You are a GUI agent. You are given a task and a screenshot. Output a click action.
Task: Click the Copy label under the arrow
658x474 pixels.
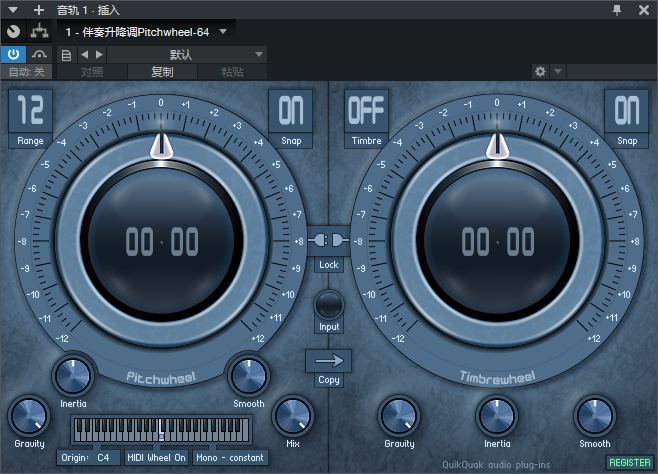tap(329, 380)
